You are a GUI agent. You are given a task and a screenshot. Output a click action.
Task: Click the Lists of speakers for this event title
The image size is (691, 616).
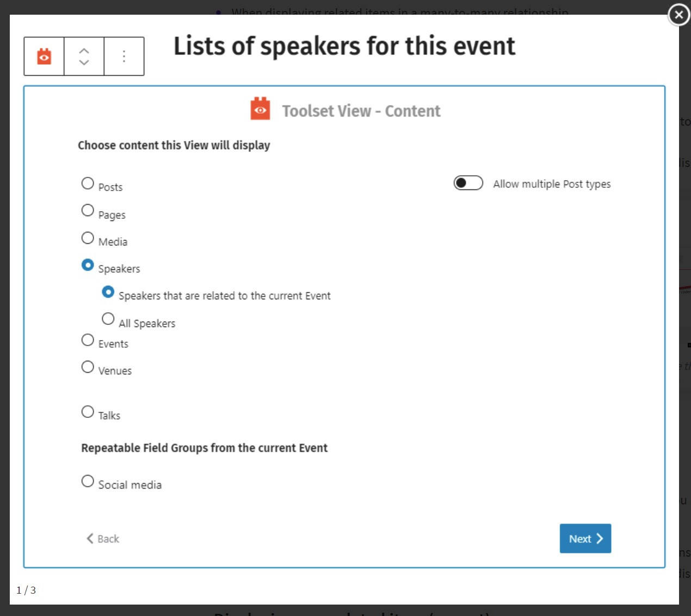tap(344, 46)
